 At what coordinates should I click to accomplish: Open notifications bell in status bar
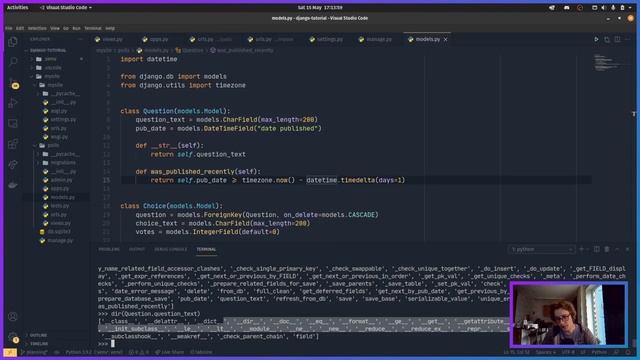(628, 352)
